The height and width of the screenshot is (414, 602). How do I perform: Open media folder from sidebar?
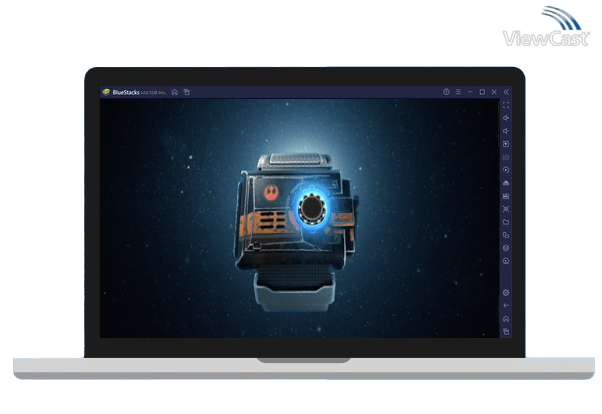pyautogui.click(x=506, y=222)
